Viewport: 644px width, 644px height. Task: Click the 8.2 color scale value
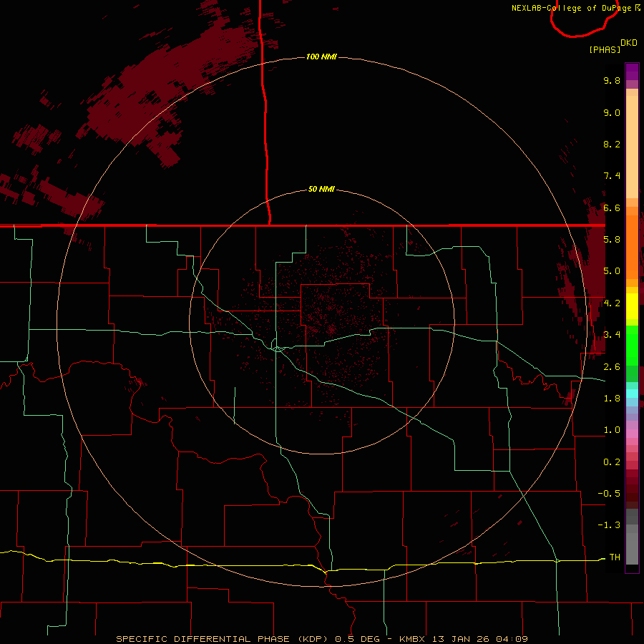coord(612,144)
